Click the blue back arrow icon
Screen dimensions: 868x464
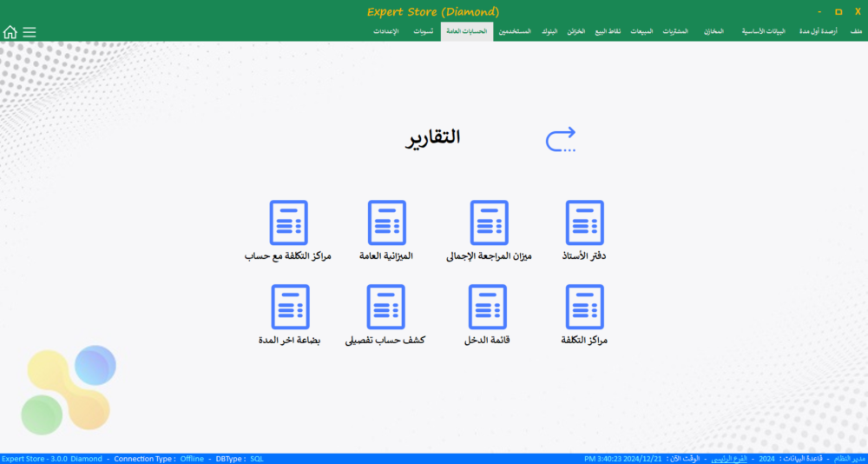pyautogui.click(x=561, y=139)
